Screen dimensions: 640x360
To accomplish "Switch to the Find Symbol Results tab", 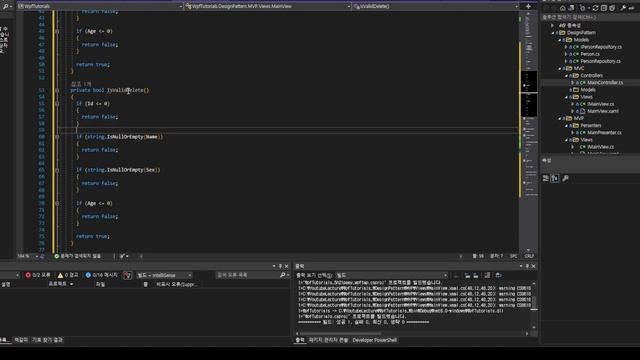I will pos(47,340).
